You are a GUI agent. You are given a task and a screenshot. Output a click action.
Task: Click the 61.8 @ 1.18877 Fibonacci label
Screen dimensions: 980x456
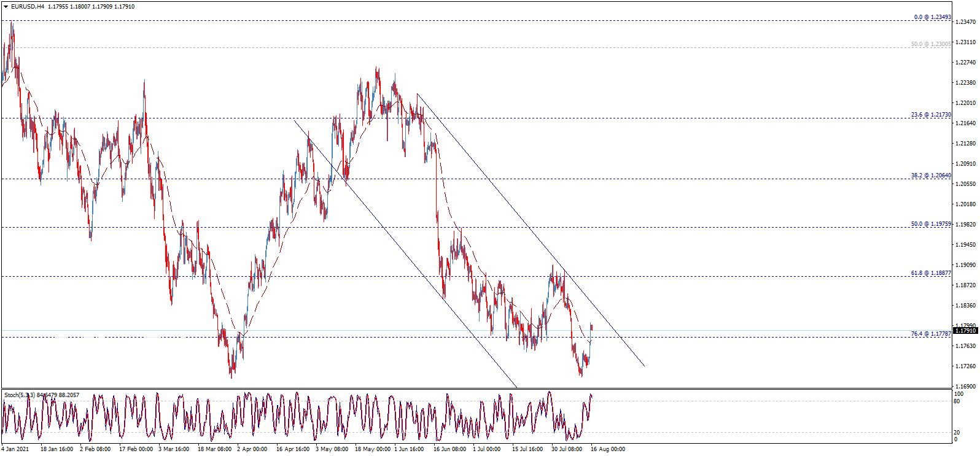coord(930,273)
